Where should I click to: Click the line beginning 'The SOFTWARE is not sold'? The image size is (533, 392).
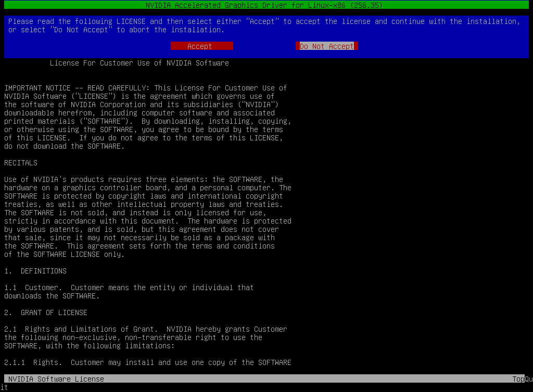tap(135, 213)
